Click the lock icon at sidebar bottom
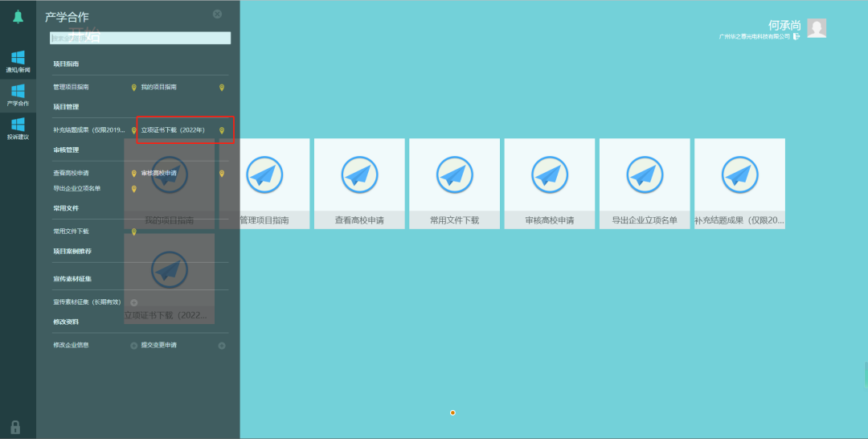This screenshot has height=439, width=868. coord(15,427)
